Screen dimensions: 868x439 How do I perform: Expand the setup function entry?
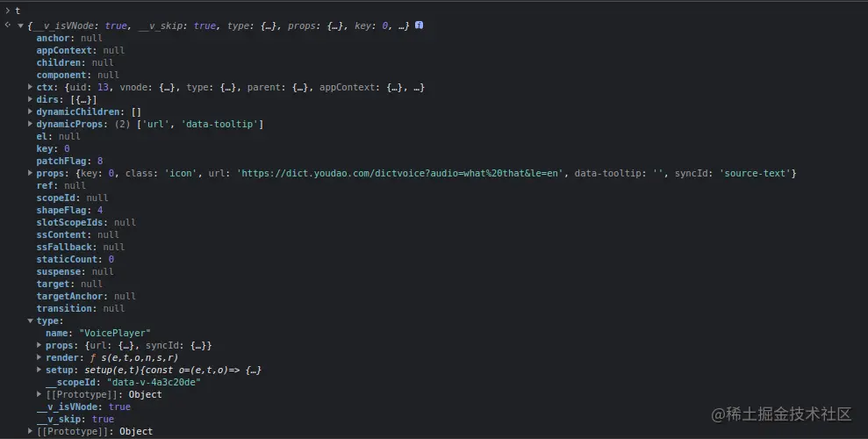pyautogui.click(x=39, y=371)
